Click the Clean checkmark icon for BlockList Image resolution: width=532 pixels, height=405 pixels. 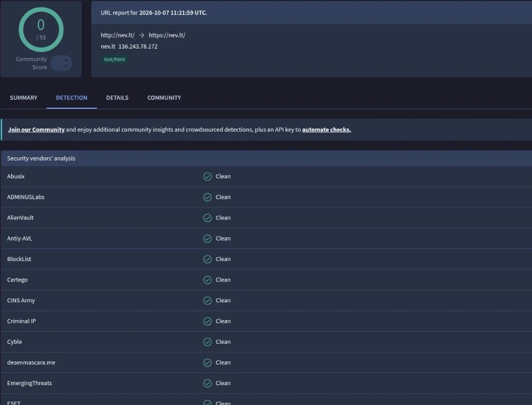[x=208, y=259]
